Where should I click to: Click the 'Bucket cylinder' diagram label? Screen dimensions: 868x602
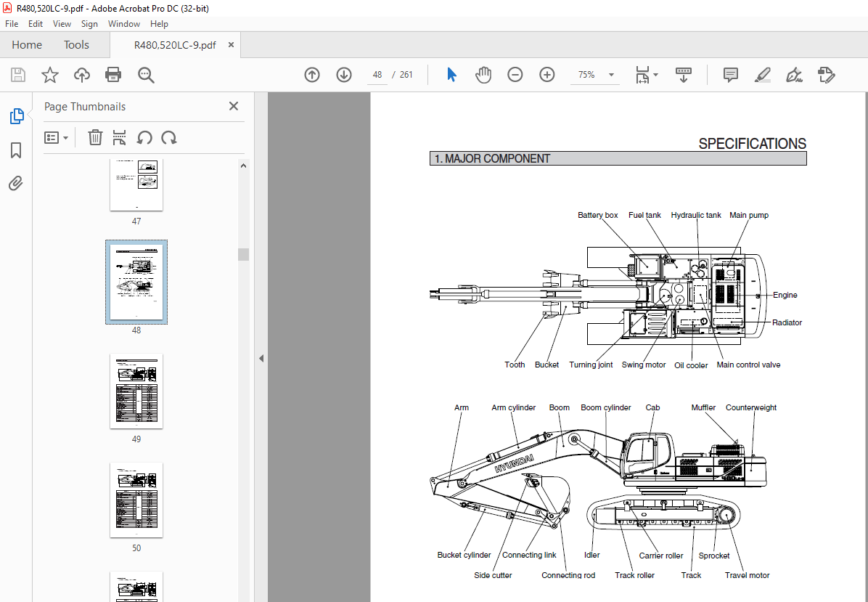[x=464, y=554]
